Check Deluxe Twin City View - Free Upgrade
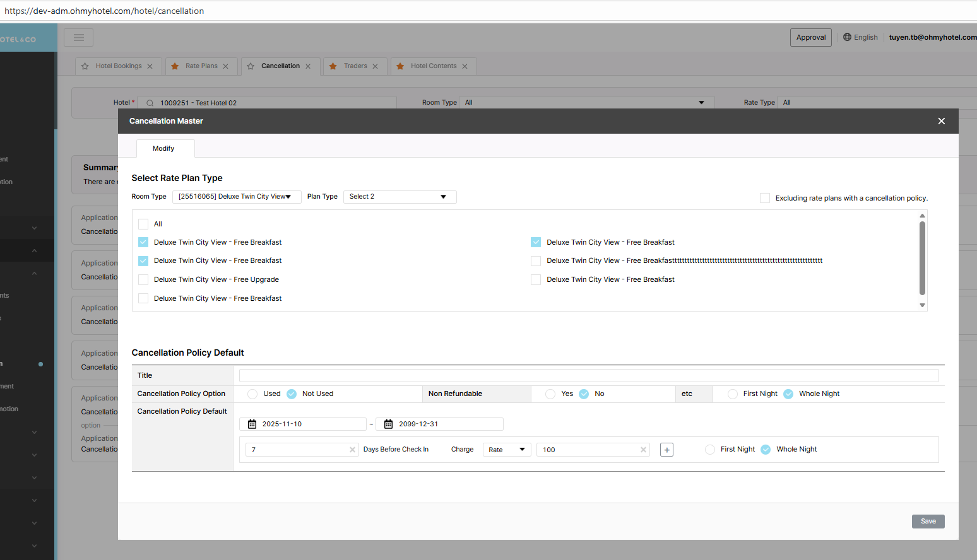This screenshot has width=977, height=560. pyautogui.click(x=143, y=279)
